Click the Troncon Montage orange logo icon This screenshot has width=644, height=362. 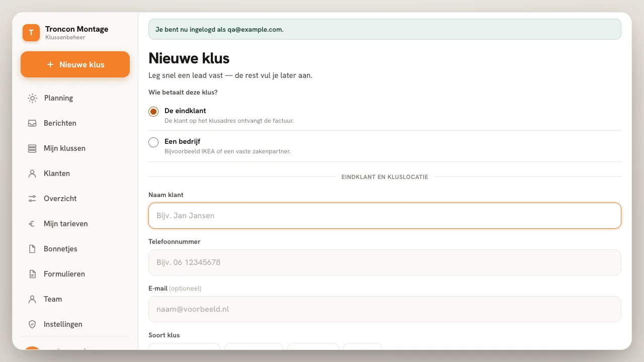[x=31, y=33]
